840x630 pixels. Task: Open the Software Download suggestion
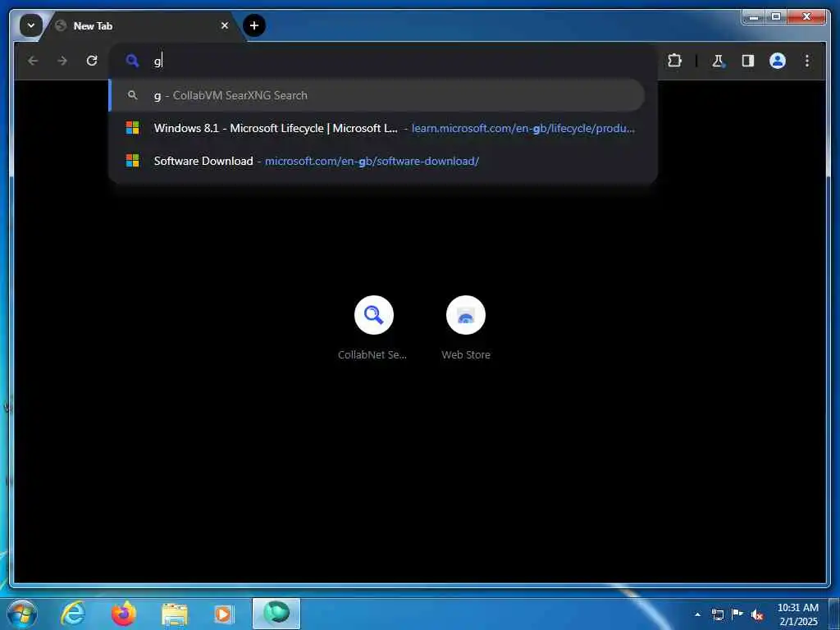pyautogui.click(x=377, y=161)
